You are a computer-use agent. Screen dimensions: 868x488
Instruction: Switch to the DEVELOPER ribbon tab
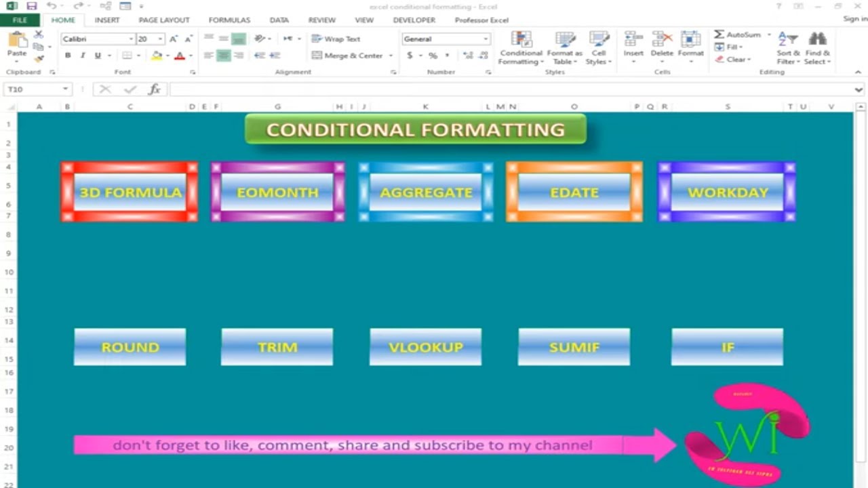tap(414, 20)
